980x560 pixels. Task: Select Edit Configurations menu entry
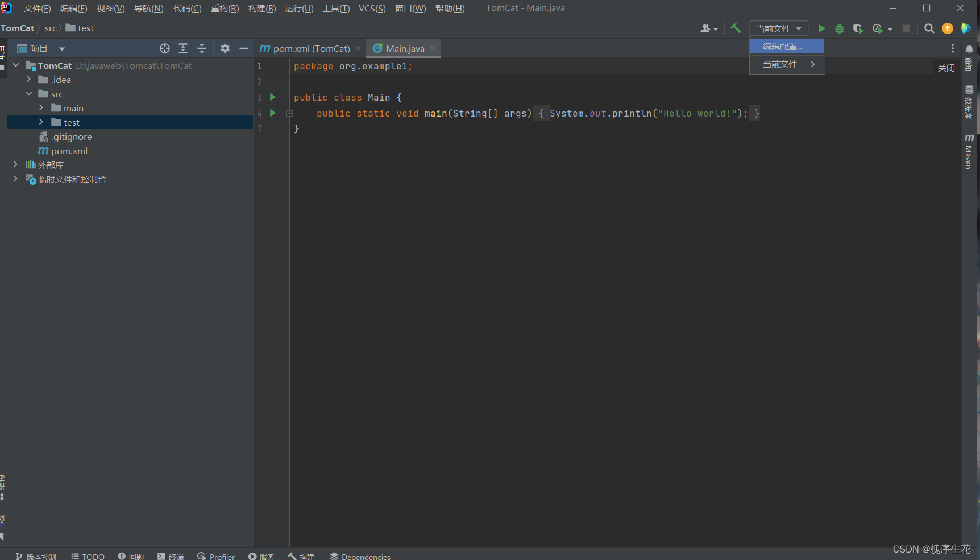(x=787, y=47)
